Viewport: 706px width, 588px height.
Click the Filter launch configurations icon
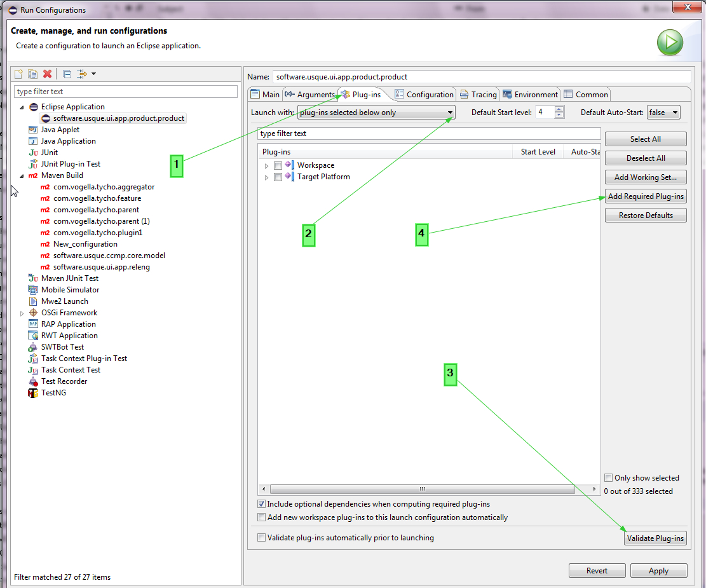[81, 74]
